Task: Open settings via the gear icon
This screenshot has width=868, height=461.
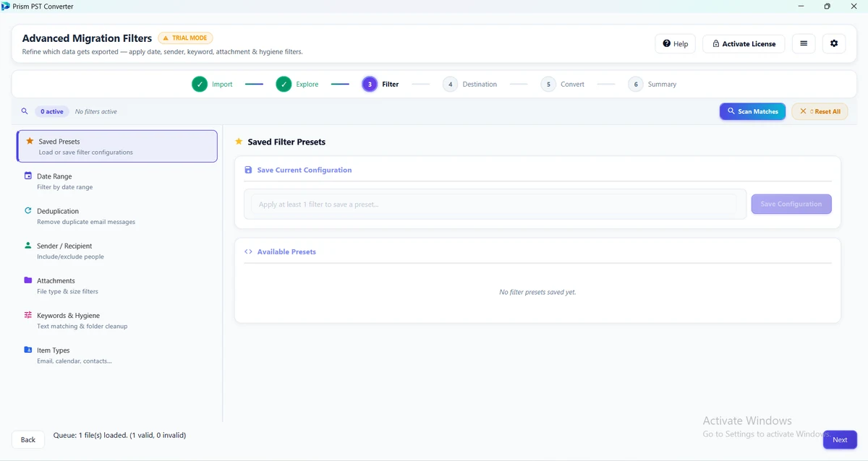Action: [834, 43]
